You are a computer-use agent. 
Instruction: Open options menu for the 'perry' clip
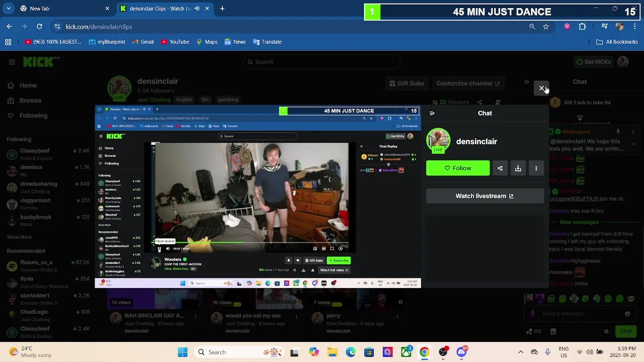click(397, 317)
